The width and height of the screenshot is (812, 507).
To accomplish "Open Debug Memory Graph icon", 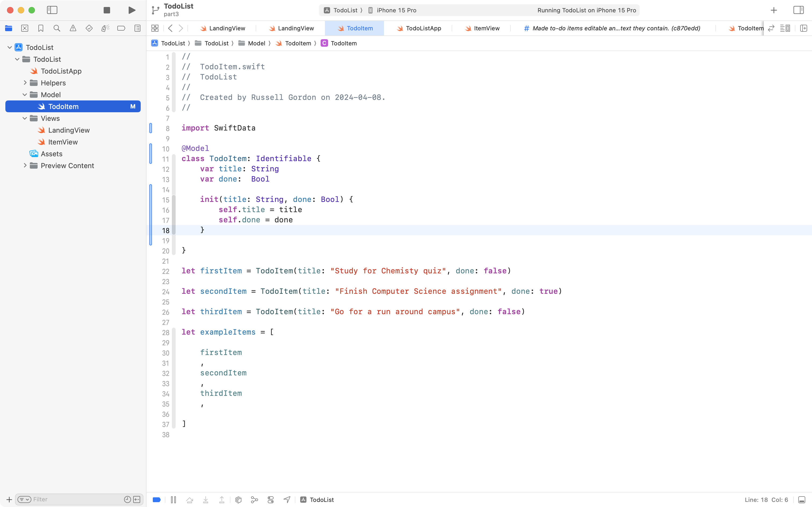I will (255, 500).
